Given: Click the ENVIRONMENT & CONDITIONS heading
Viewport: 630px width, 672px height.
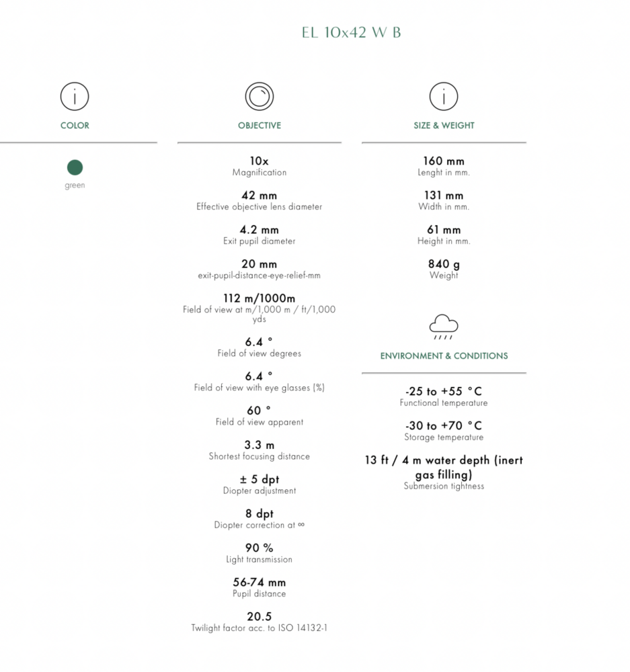Looking at the screenshot, I should coord(444,356).
